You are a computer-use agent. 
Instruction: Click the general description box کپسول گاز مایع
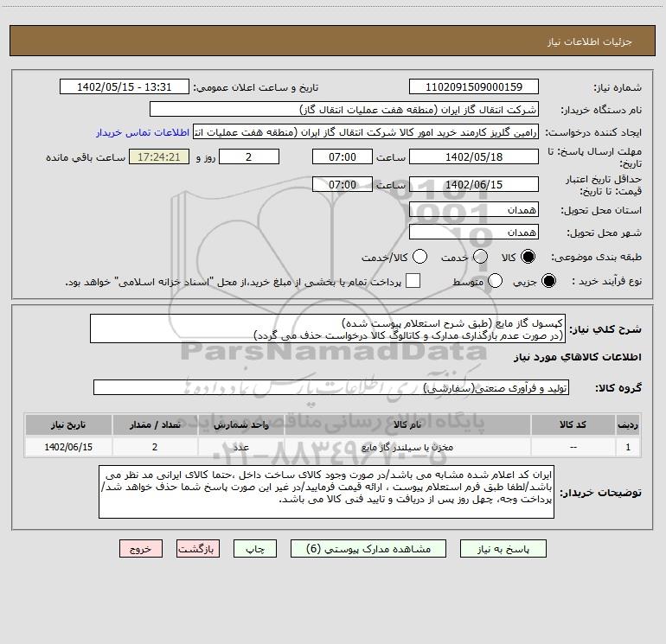[328, 329]
